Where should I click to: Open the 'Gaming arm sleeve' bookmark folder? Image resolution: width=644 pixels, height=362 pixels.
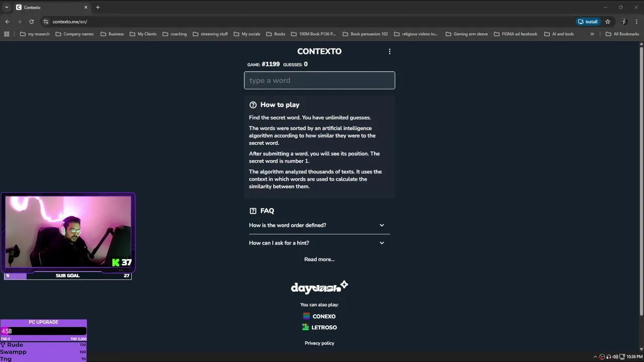pos(466,34)
